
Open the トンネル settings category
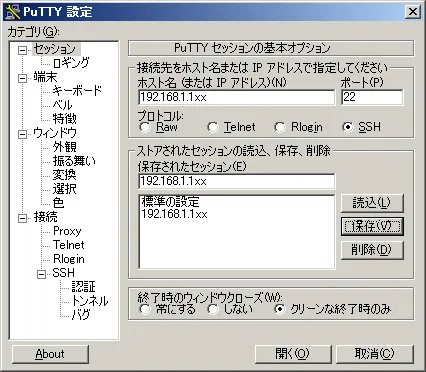(x=90, y=301)
